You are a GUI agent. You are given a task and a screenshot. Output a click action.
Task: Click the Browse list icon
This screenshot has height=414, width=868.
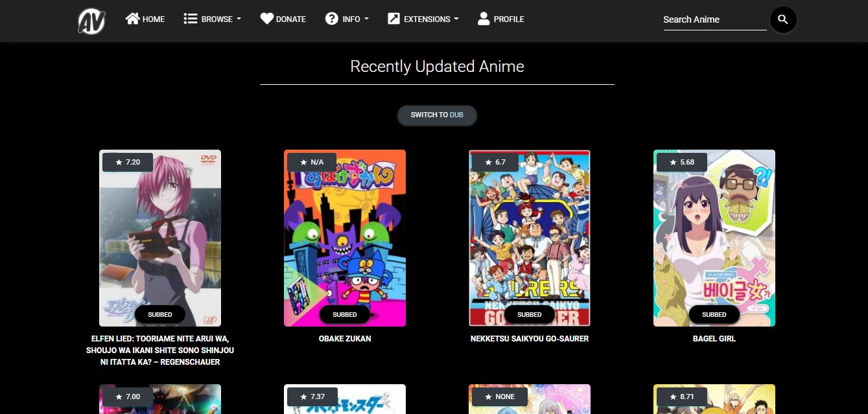coord(191,19)
